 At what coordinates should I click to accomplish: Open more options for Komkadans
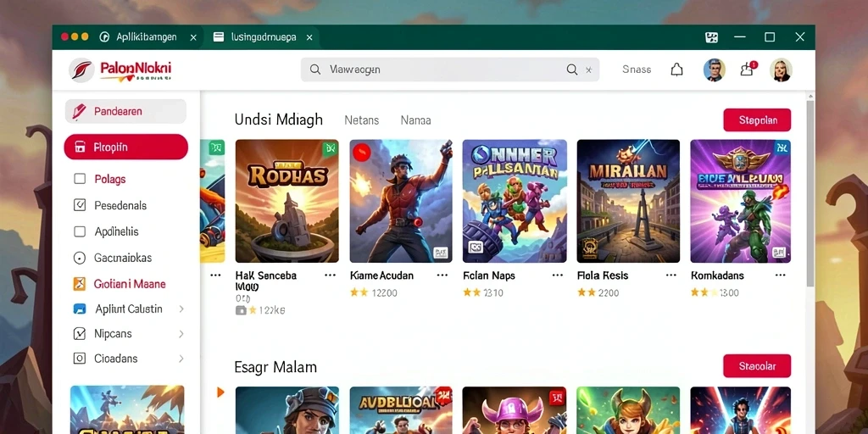(781, 275)
